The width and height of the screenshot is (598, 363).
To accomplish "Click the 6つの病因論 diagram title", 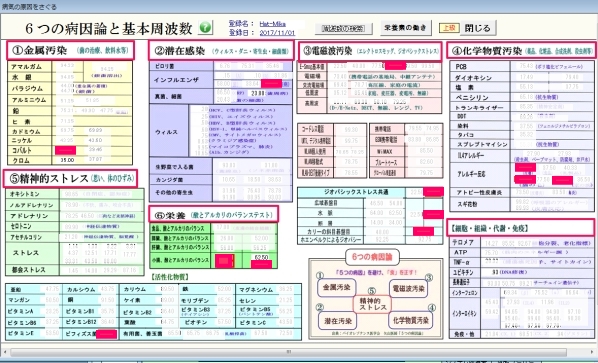I will [x=372, y=257].
